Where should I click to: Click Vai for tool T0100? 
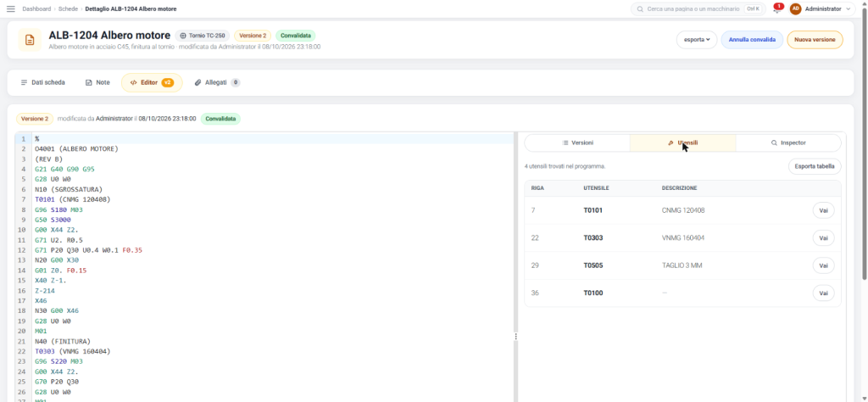tap(823, 293)
